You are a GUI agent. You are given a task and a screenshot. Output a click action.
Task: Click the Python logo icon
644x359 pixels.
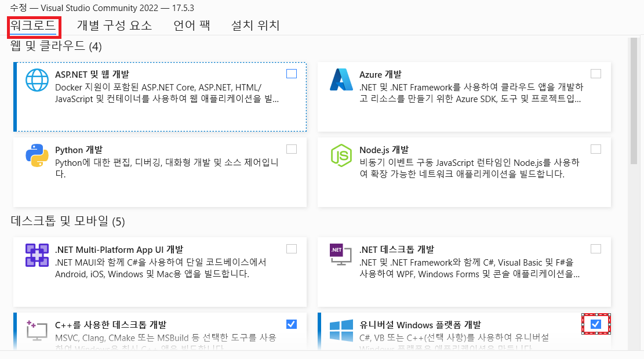[37, 155]
